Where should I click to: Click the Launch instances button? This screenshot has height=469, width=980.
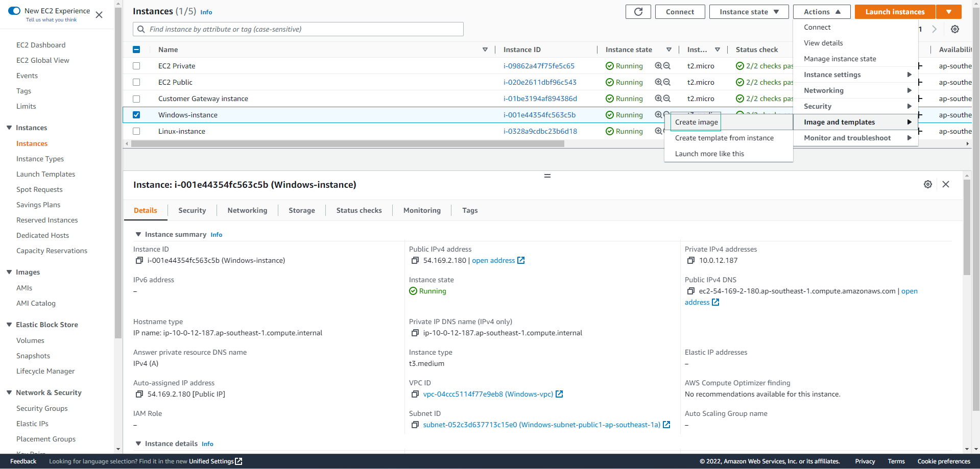[x=894, y=11]
